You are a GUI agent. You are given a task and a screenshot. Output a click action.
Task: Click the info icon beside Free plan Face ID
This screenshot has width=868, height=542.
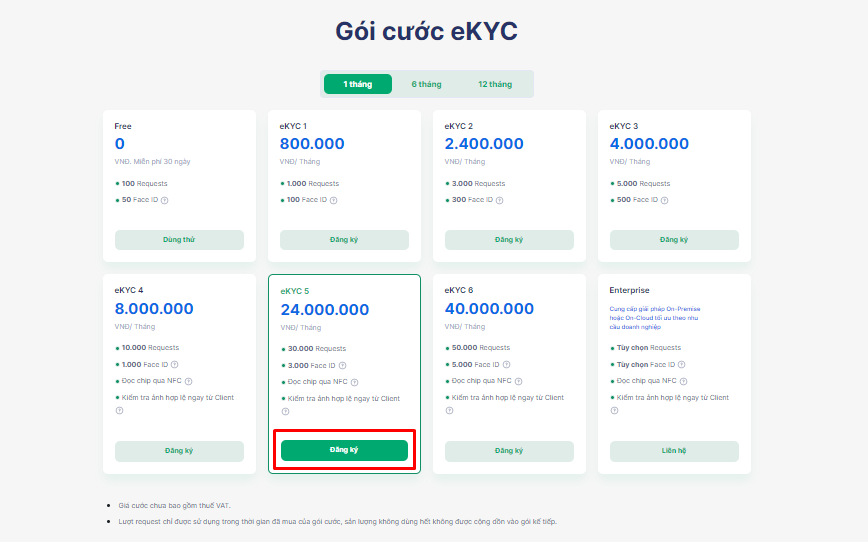click(x=164, y=200)
